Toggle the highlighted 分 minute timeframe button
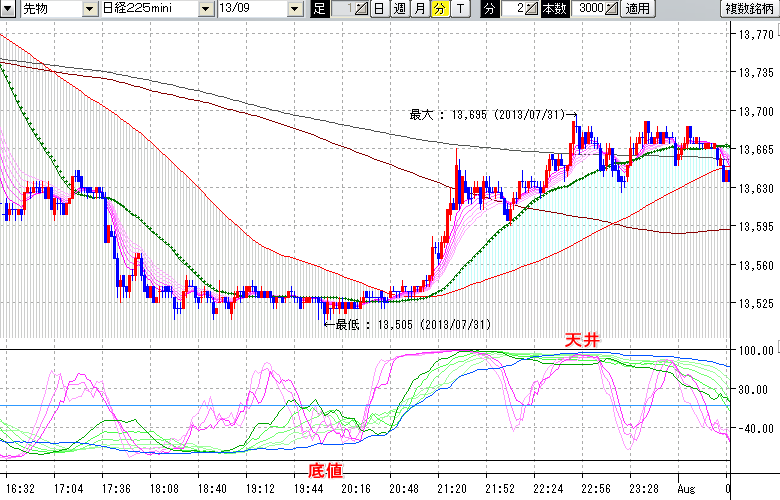780x500 pixels. point(439,9)
